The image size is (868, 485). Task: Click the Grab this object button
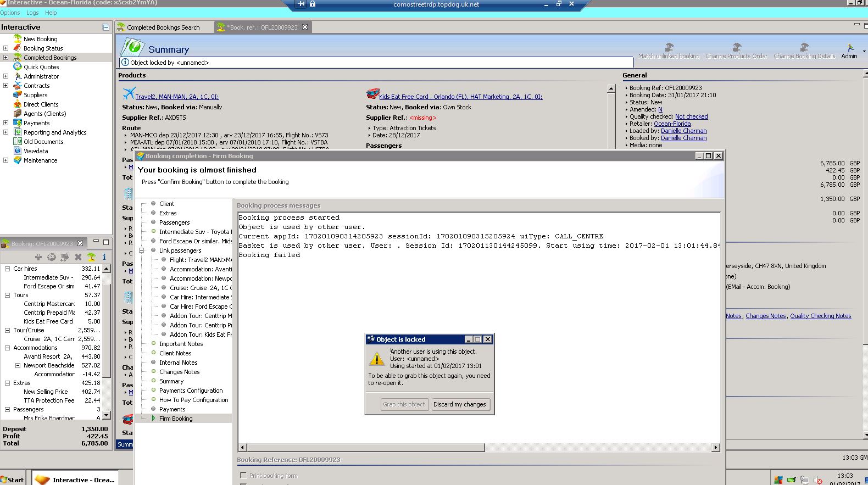coord(404,404)
